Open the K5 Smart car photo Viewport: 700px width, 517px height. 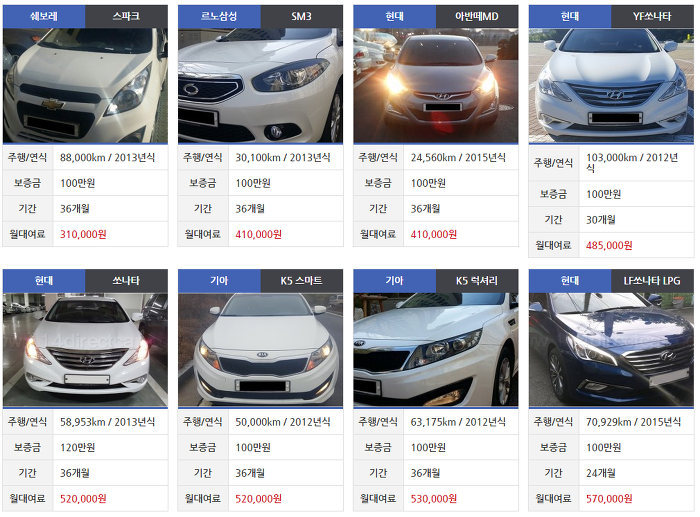(x=260, y=350)
